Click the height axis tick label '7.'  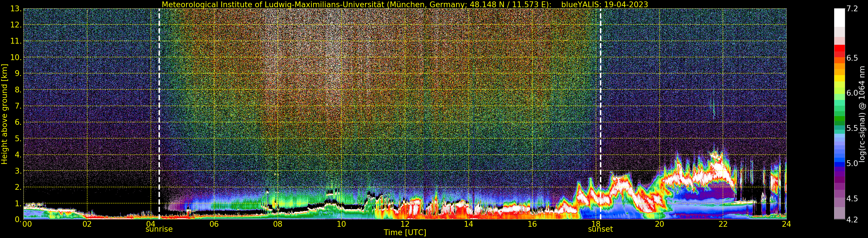tap(18, 106)
